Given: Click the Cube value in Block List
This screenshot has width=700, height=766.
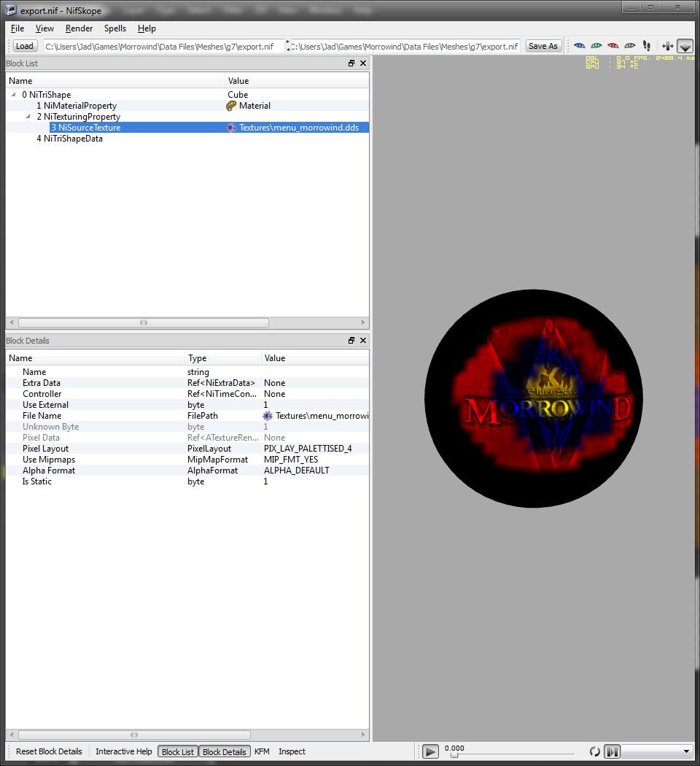Looking at the screenshot, I should coord(238,95).
